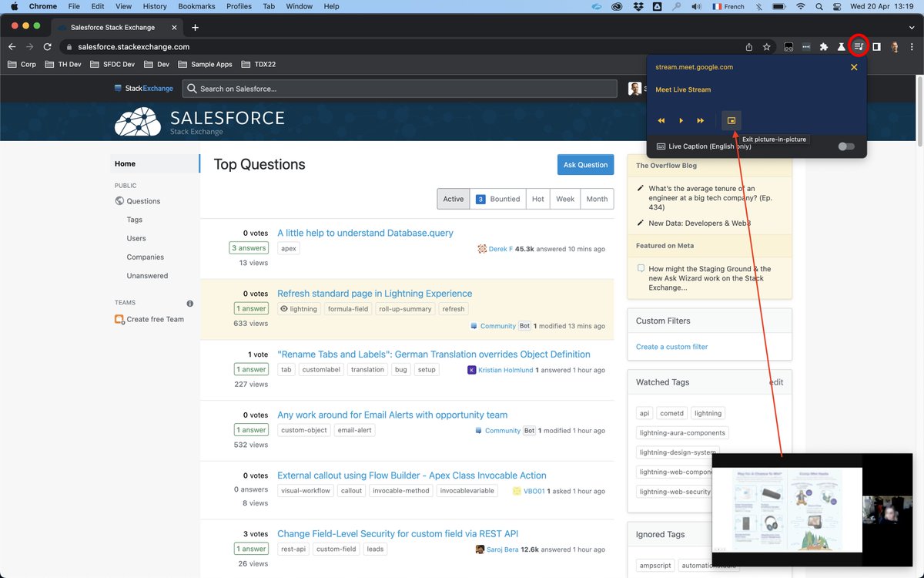Image resolution: width=924 pixels, height=578 pixels.
Task: Open macOS Control Center icon
Action: click(x=838, y=6)
